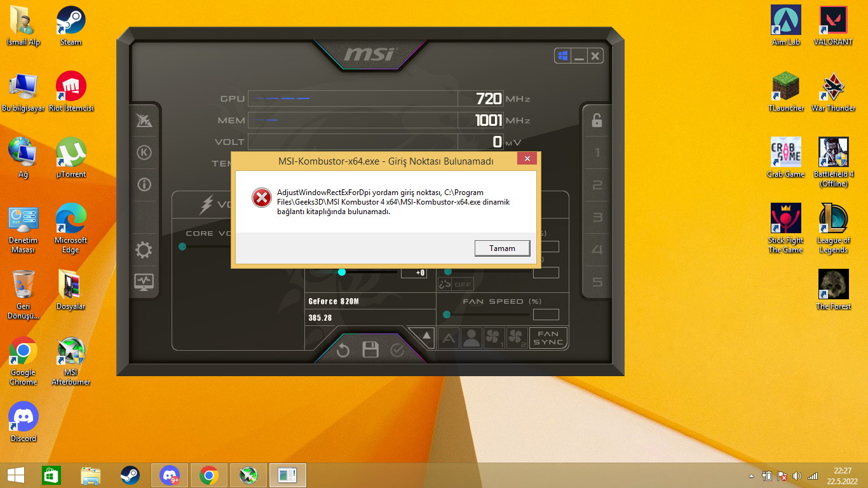
Task: Open Riot İstemcisi desktop shortcut
Action: pos(71,92)
